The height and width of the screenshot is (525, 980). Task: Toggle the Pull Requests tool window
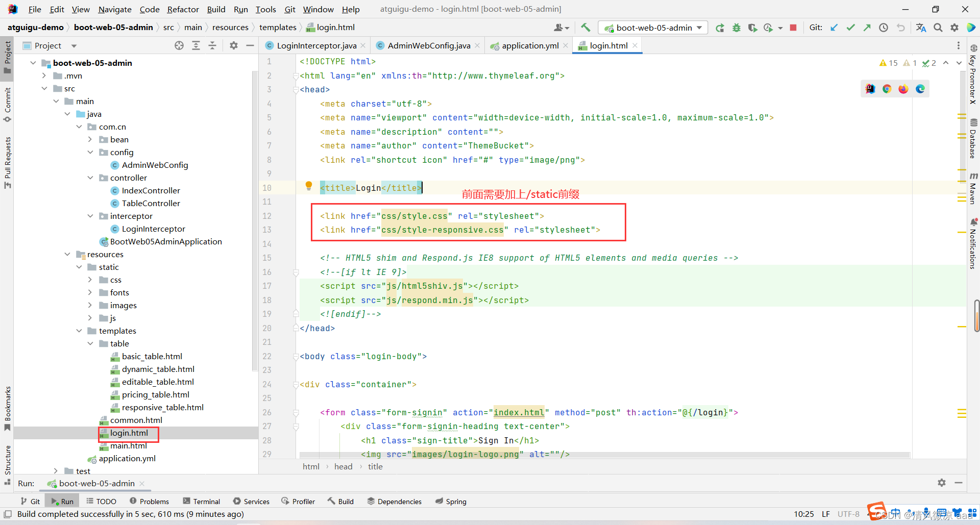point(7,162)
